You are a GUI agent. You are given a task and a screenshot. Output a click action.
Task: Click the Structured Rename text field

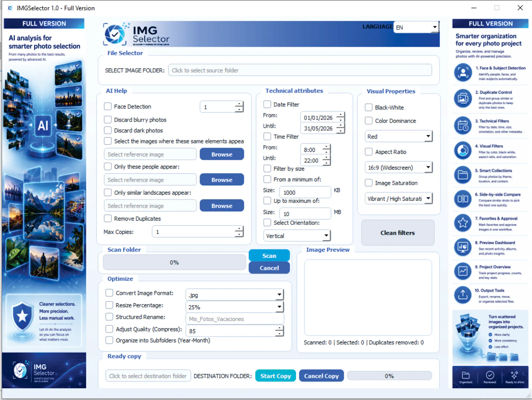pyautogui.click(x=235, y=319)
